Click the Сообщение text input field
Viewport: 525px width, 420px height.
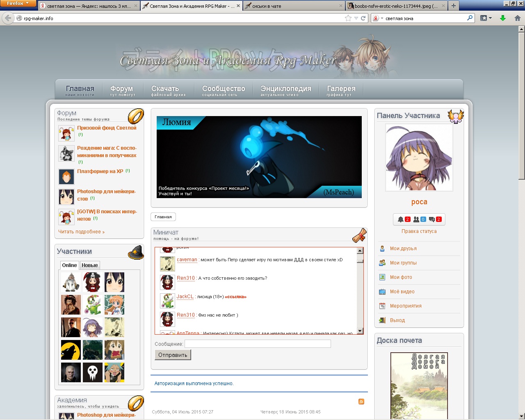258,344
